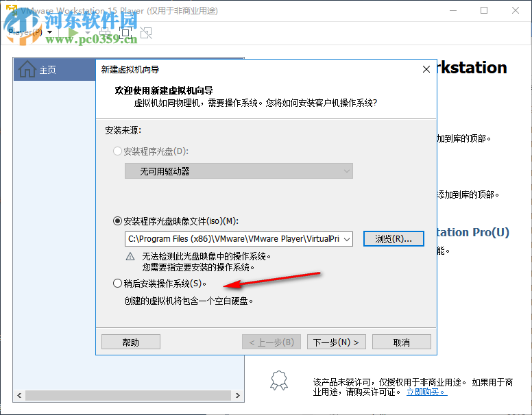Open the 无可用驱动器 drive dropdown

[239, 171]
